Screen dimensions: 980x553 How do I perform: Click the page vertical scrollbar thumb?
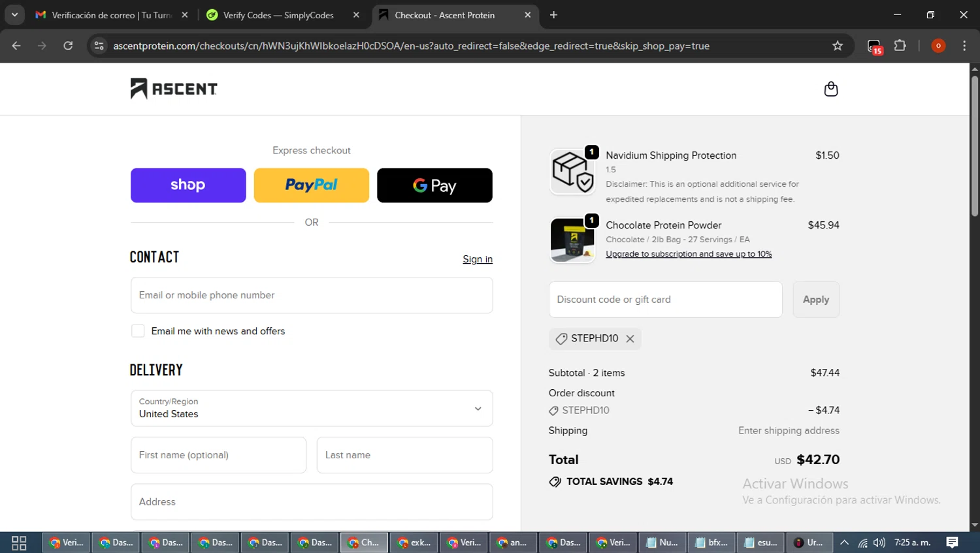coord(975,146)
